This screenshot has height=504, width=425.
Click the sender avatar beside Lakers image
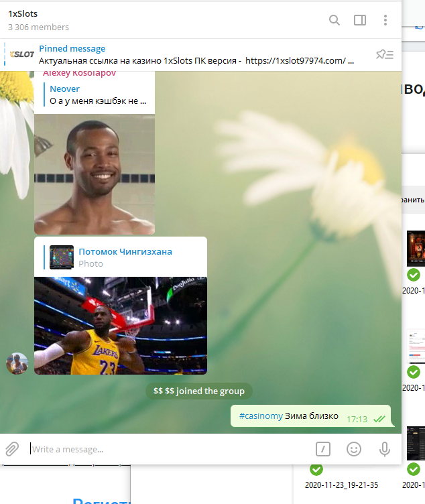pyautogui.click(x=17, y=363)
